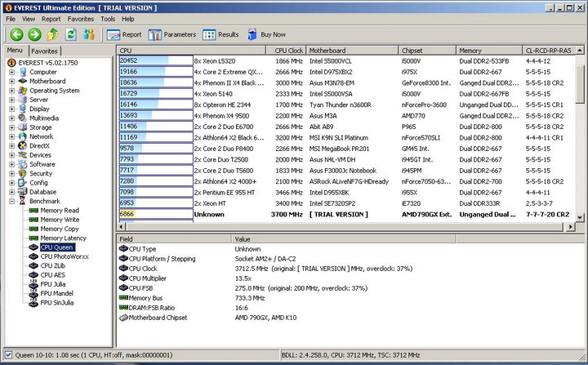Click the FPU Julia benchmark icon

[33, 284]
